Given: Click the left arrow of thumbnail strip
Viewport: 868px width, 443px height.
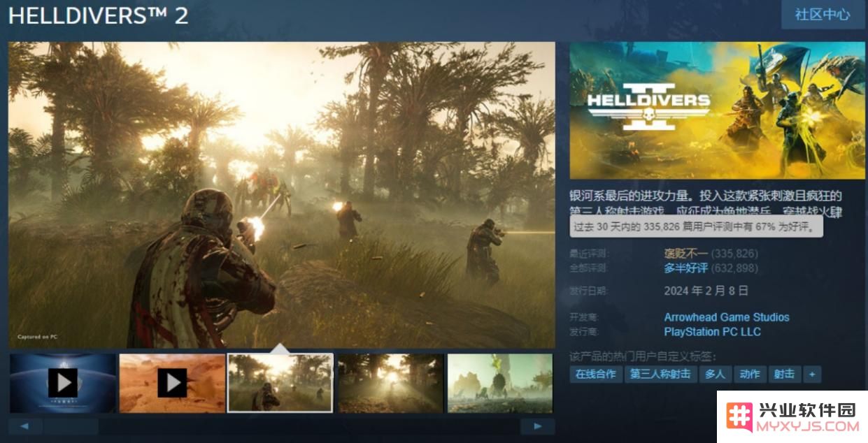Looking at the screenshot, I should (24, 426).
